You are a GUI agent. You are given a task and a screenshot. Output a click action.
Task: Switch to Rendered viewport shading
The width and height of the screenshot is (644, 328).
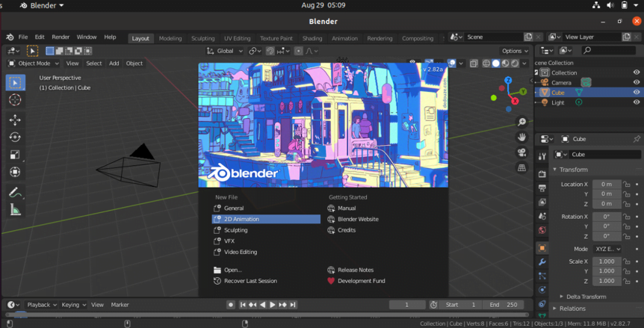click(x=515, y=64)
